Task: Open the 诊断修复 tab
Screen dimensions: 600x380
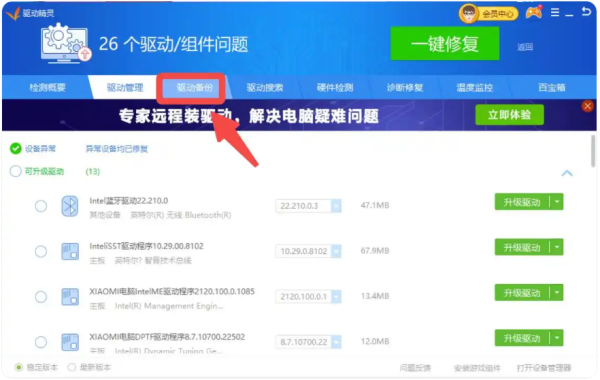Action: coord(405,88)
